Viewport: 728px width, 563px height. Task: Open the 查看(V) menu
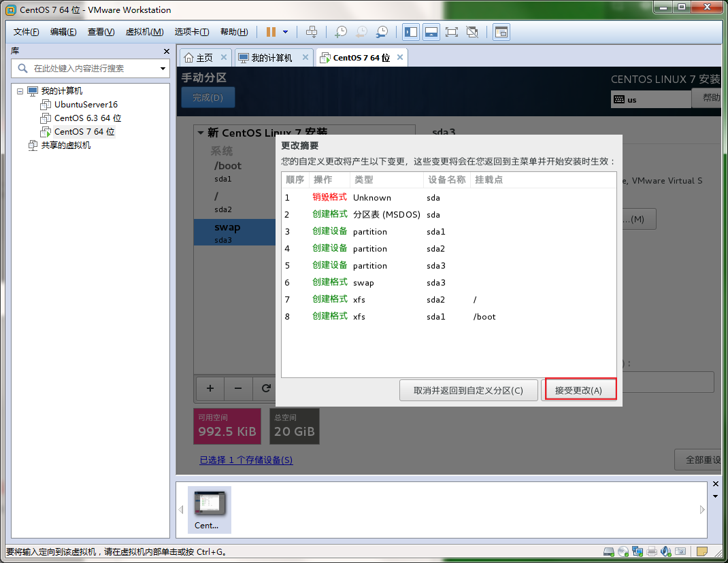(101, 32)
